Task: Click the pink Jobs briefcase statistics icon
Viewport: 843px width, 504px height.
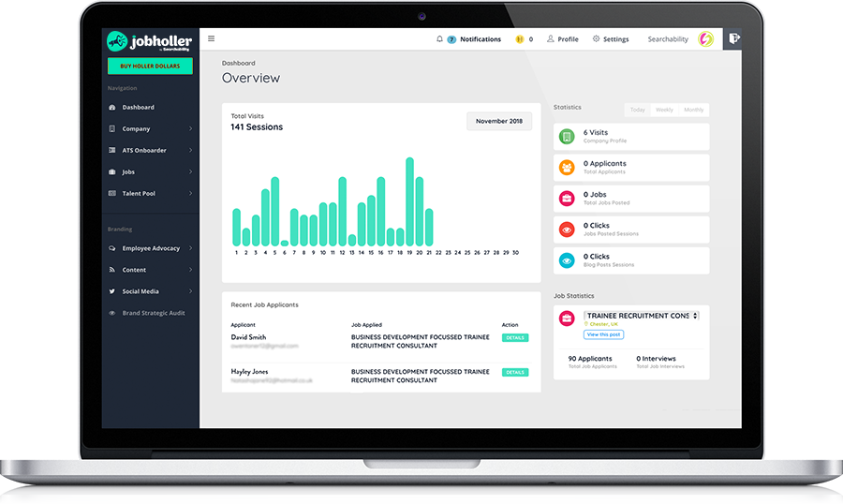Action: (x=567, y=199)
